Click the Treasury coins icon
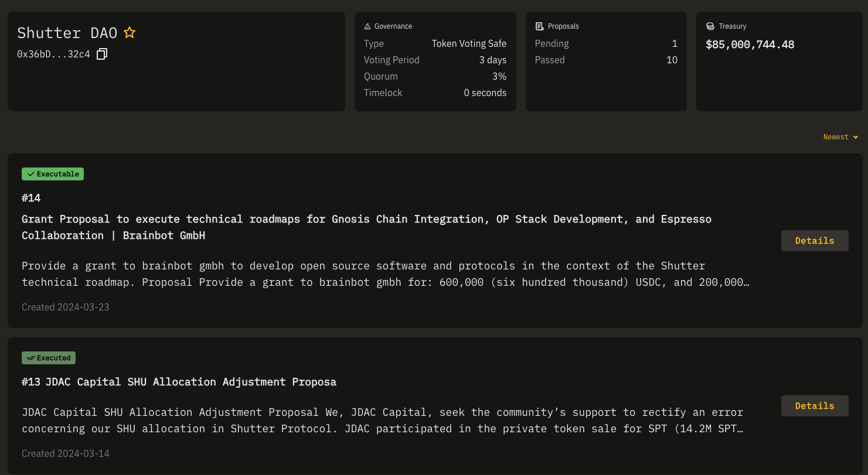 coord(710,26)
